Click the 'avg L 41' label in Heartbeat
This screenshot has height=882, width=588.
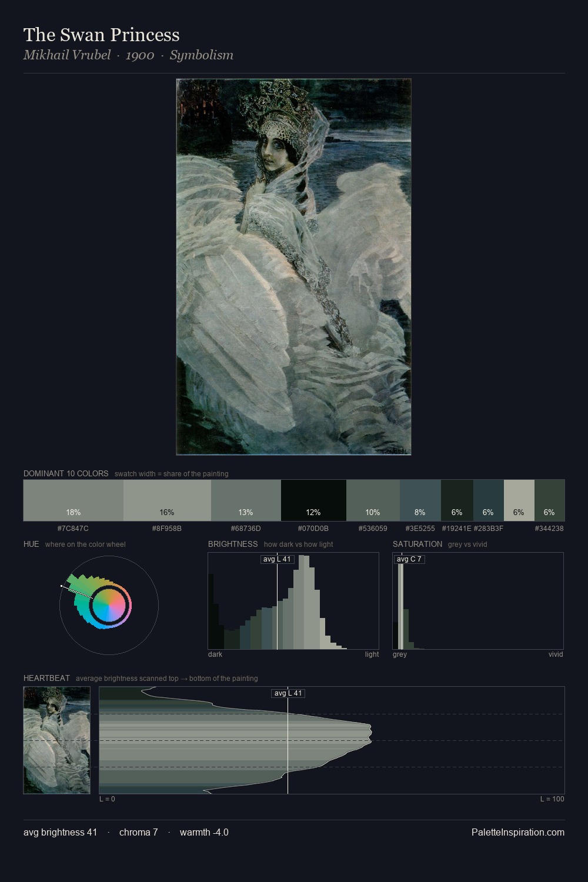(288, 693)
